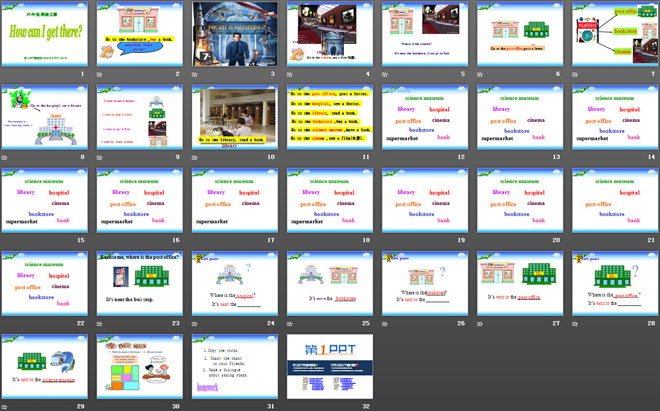
Task: Play animations using star icon under slide 24
Action: click(196, 323)
